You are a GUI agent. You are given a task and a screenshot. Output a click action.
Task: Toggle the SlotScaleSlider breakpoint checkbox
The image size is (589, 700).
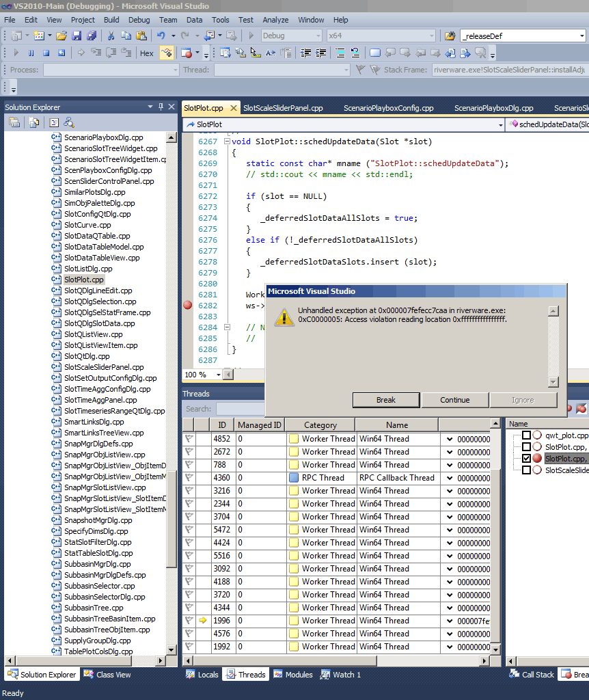coord(526,470)
